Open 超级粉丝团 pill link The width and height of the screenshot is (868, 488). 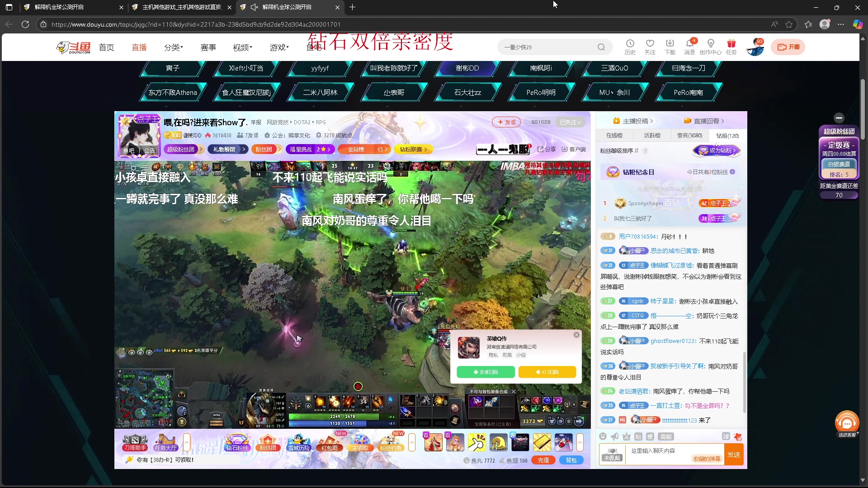point(184,150)
